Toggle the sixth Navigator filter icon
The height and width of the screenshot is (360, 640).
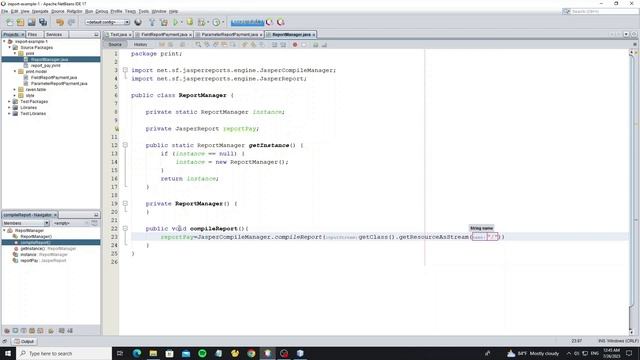[51, 331]
